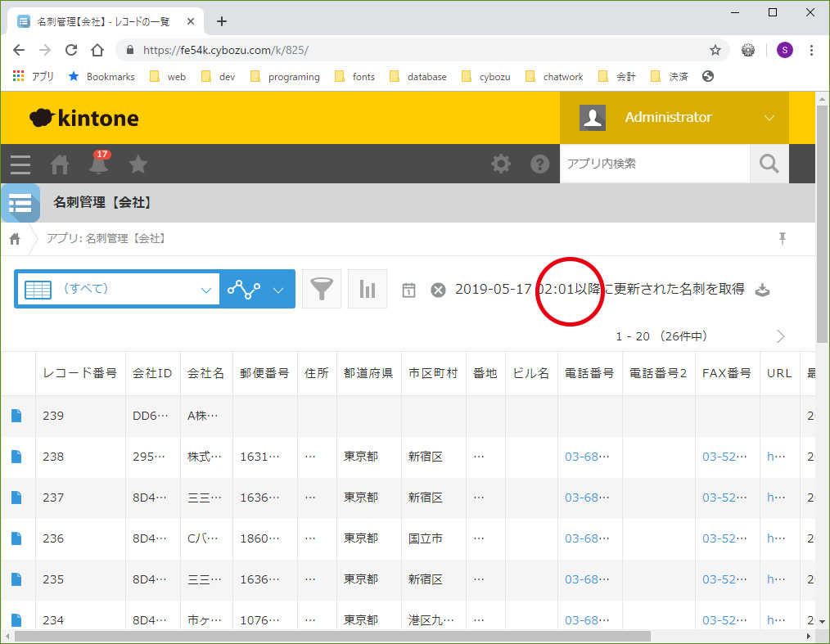Click the FAX番号 column header
The height and width of the screenshot is (644, 830).
point(727,373)
